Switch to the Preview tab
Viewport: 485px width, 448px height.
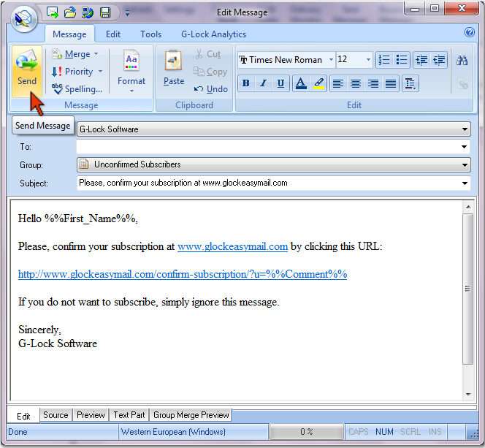(91, 415)
